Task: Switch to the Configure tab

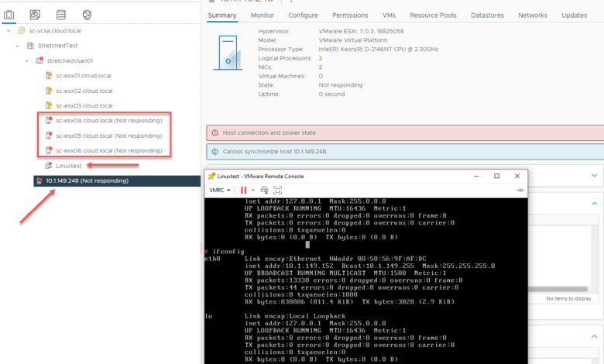Action: (x=303, y=15)
